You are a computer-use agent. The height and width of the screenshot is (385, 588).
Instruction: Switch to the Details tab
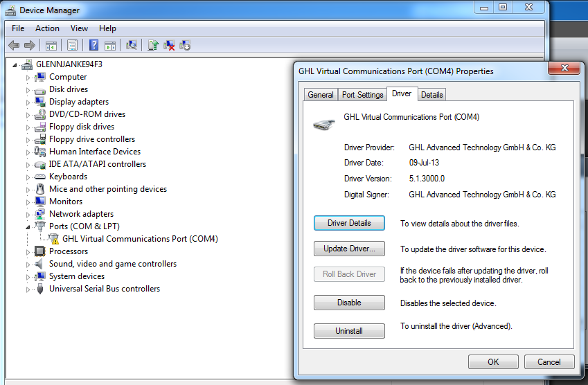tap(432, 95)
